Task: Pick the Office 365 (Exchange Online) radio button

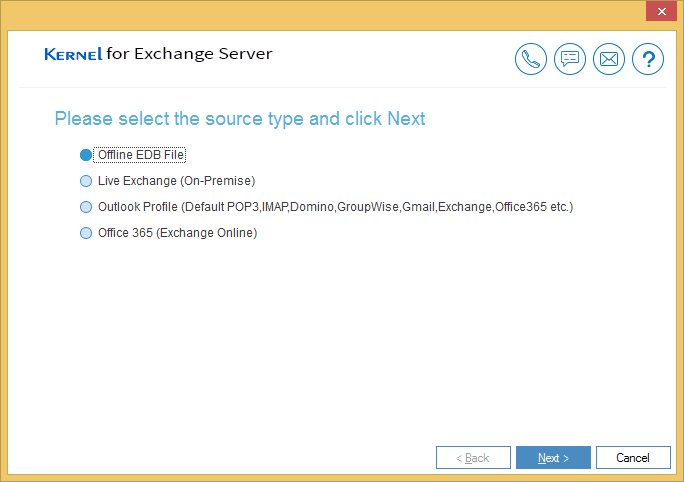Action: pos(86,233)
